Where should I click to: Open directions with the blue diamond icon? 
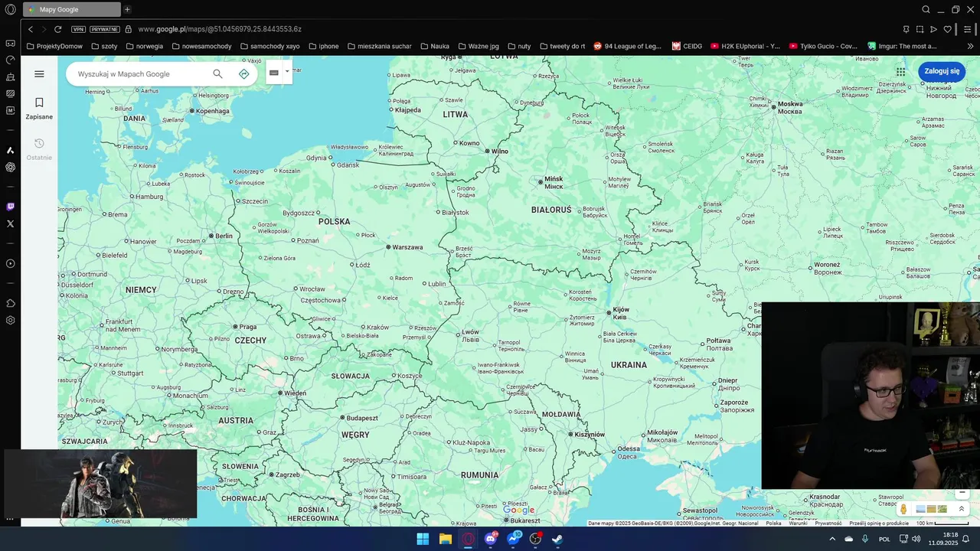(x=243, y=74)
